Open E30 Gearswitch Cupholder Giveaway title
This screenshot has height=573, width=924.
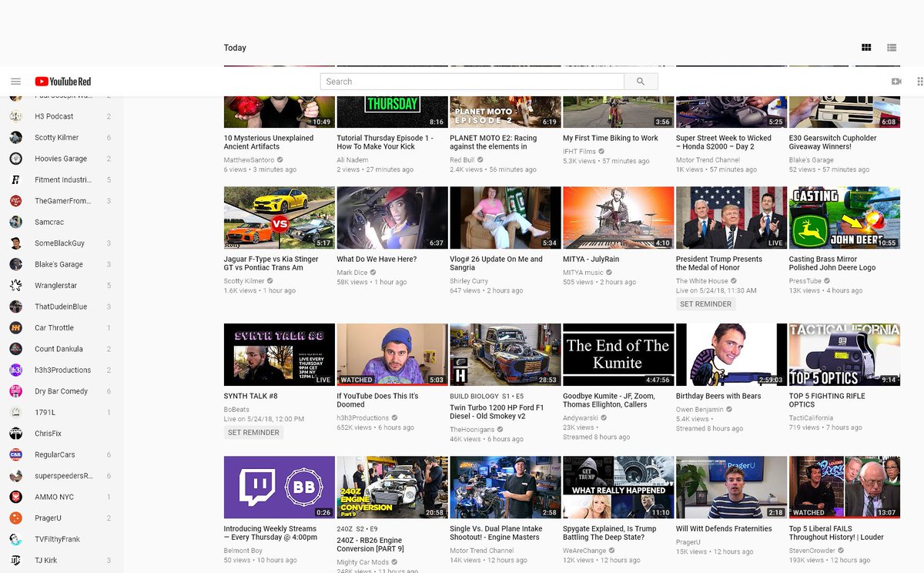click(x=832, y=142)
